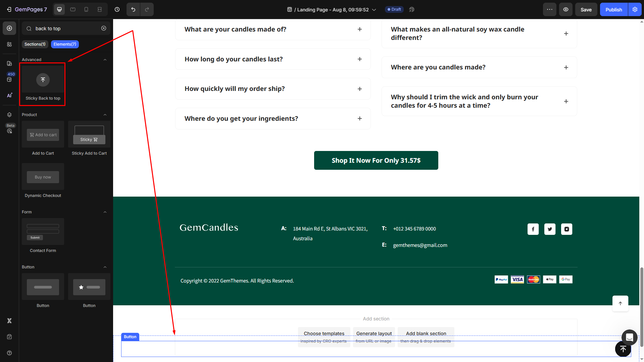Switch to Sections(1) tab
The height and width of the screenshot is (362, 644).
35,44
